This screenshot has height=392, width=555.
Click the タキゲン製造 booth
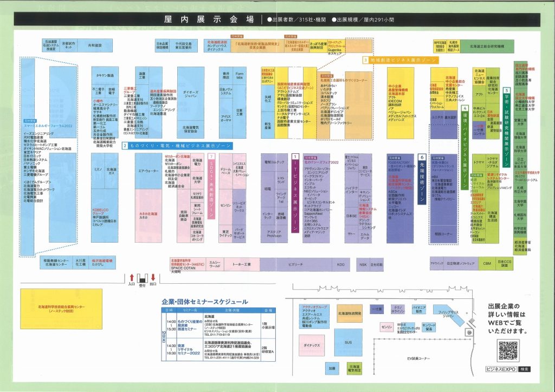coord(105,75)
